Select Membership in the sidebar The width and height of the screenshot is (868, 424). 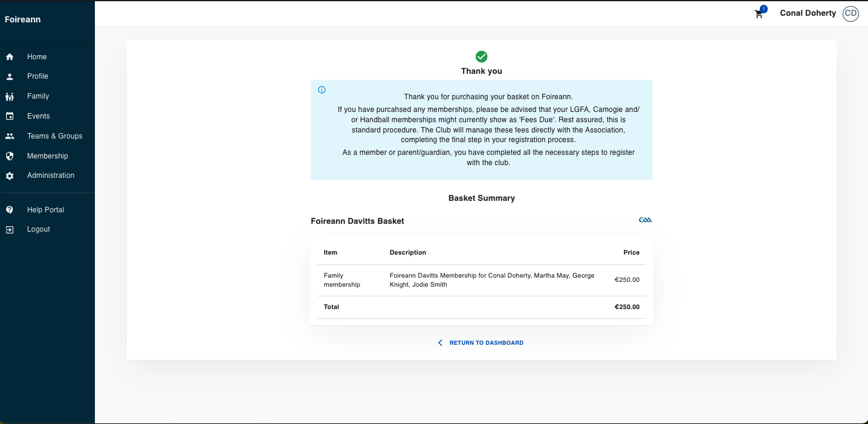(x=48, y=156)
